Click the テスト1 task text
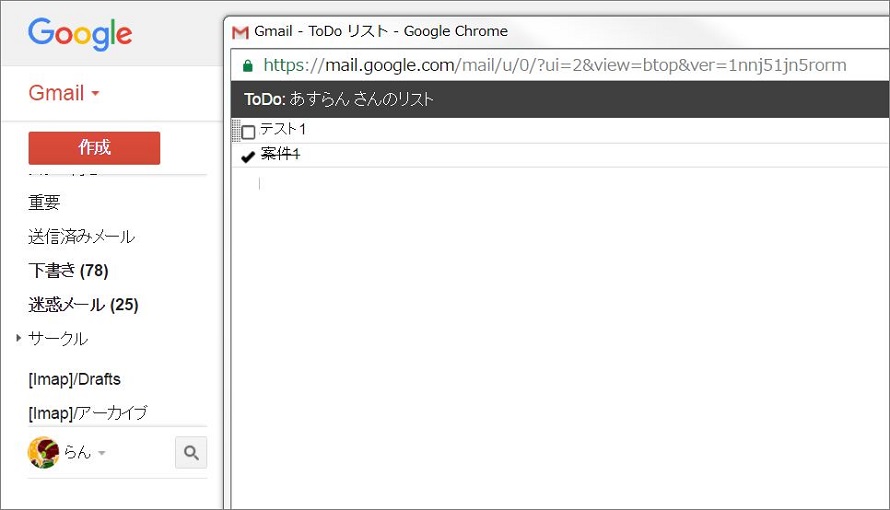 pos(283,129)
